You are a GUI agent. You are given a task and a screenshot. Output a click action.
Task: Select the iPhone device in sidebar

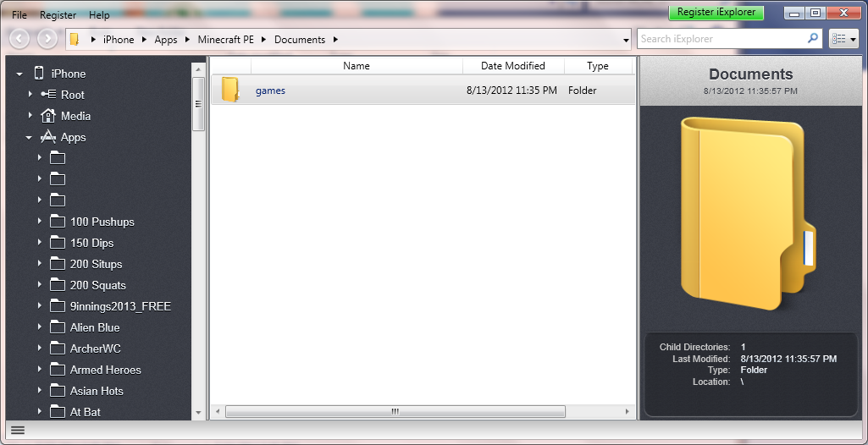tap(68, 74)
